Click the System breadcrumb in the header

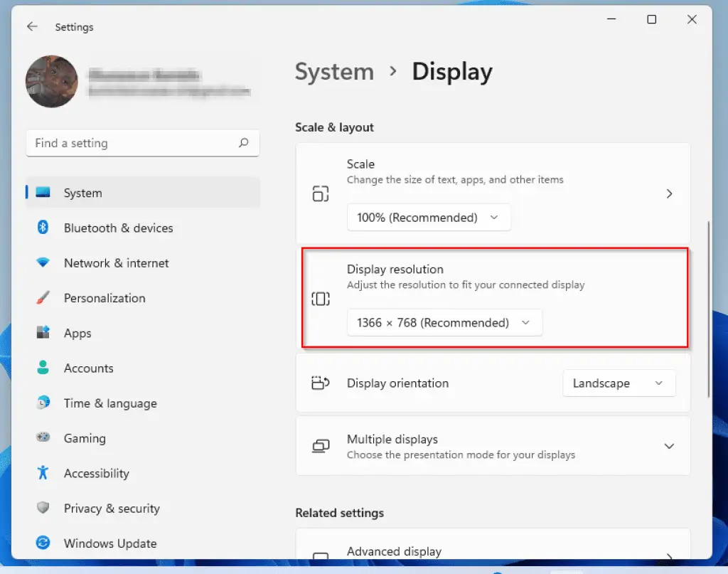tap(334, 71)
